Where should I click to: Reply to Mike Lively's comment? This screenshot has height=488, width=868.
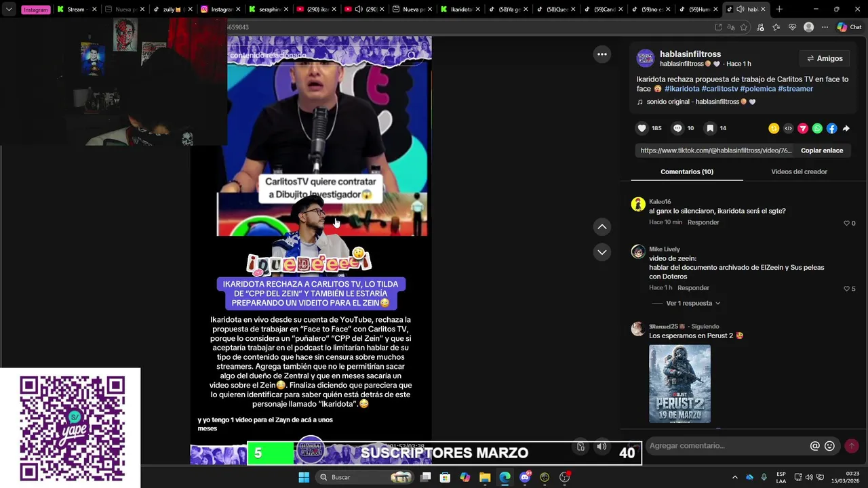point(693,289)
